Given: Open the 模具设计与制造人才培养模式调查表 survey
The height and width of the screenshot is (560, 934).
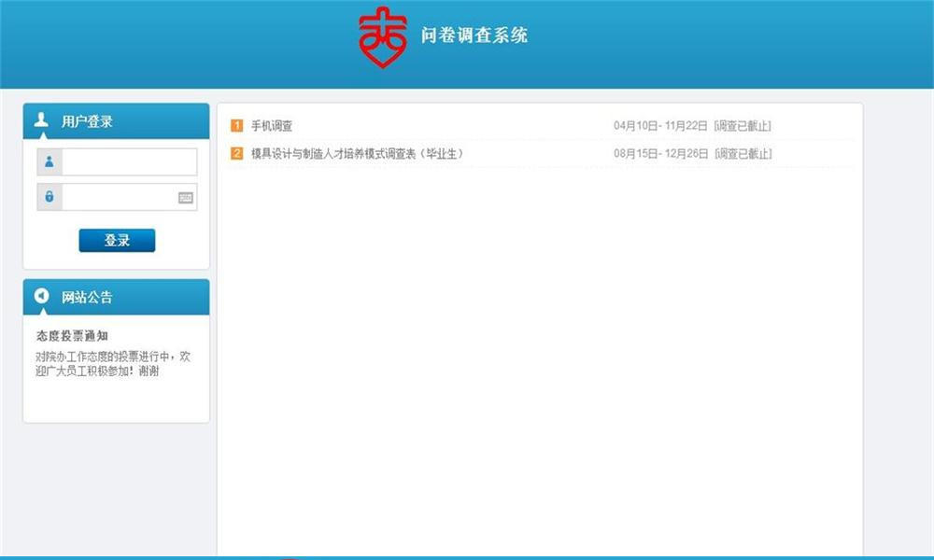Looking at the screenshot, I should click(x=356, y=154).
